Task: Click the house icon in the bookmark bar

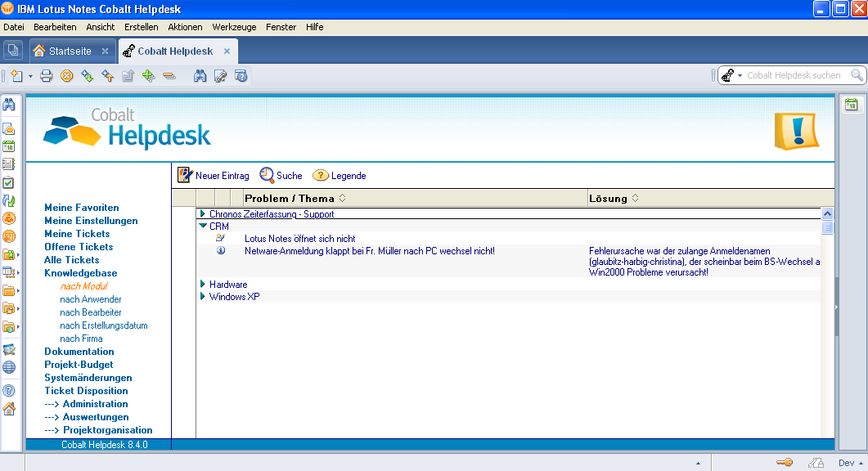Action: click(x=9, y=409)
